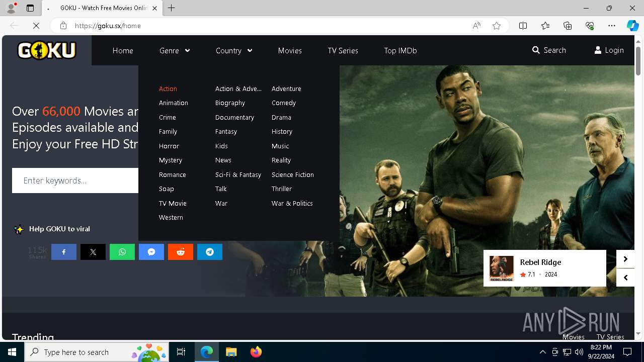Select Documentary genre
Image resolution: width=644 pixels, height=362 pixels.
pos(234,117)
